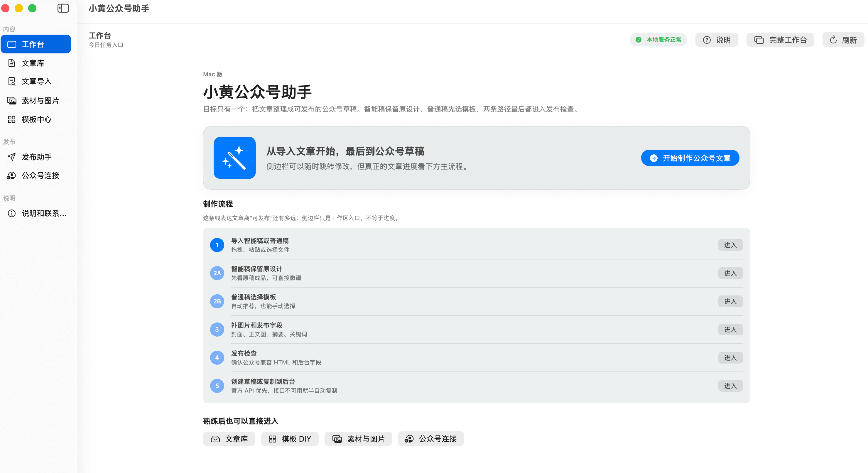Open 文章库 in the sidebar
868x473 pixels.
36,63
